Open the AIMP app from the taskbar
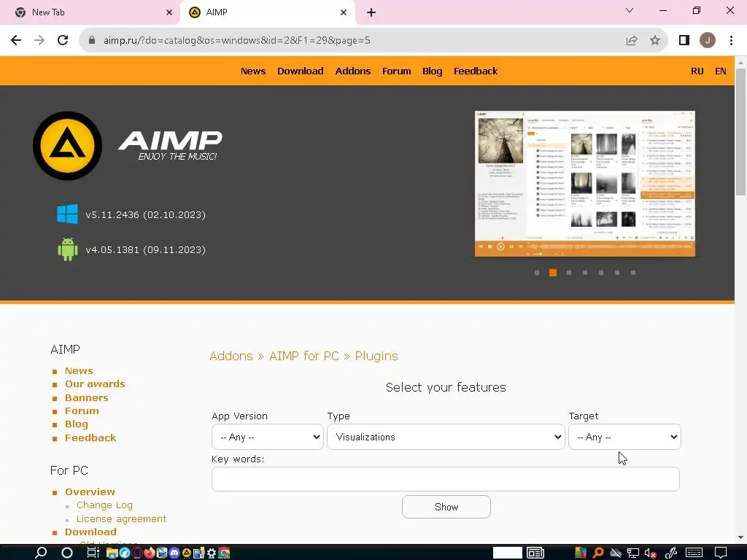 [x=186, y=553]
